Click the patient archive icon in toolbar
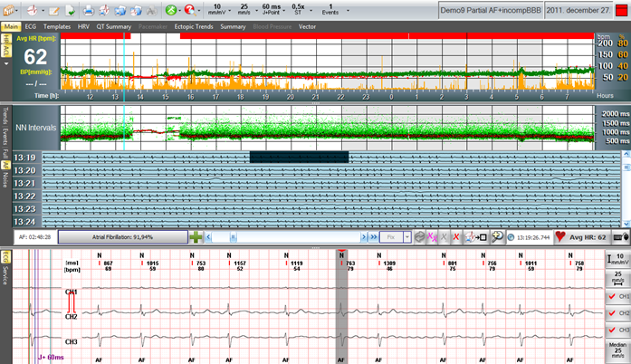The image size is (631, 364). pos(9,10)
